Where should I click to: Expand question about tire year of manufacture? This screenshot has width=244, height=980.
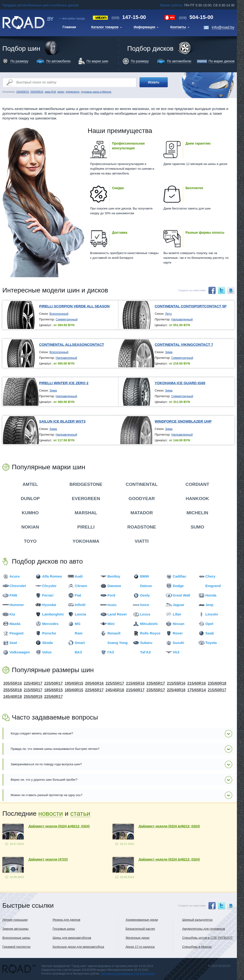point(228,764)
